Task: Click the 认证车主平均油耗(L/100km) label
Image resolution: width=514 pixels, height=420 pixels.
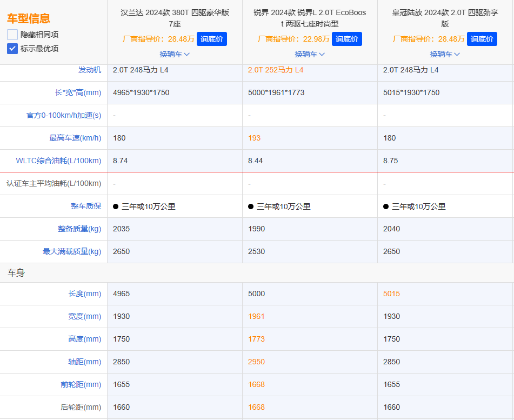Action: tap(54, 184)
